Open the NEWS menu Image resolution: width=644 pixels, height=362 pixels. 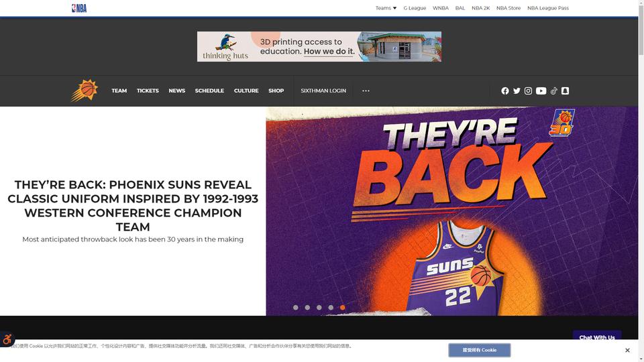(177, 90)
